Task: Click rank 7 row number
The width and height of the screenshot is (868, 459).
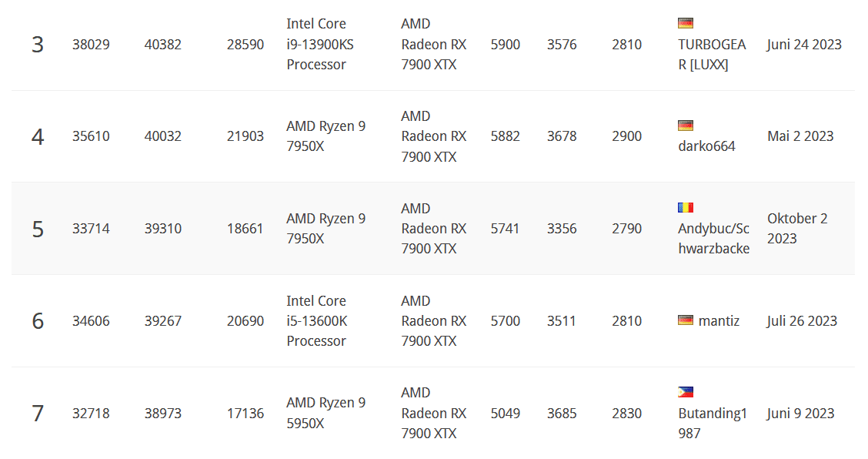Action: tap(38, 414)
